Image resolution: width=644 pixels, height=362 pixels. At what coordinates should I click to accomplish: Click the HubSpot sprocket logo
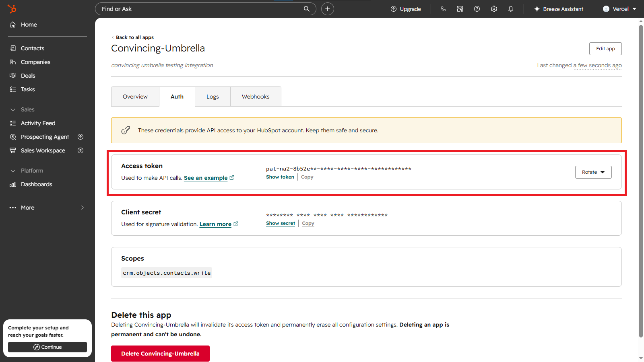[12, 8]
